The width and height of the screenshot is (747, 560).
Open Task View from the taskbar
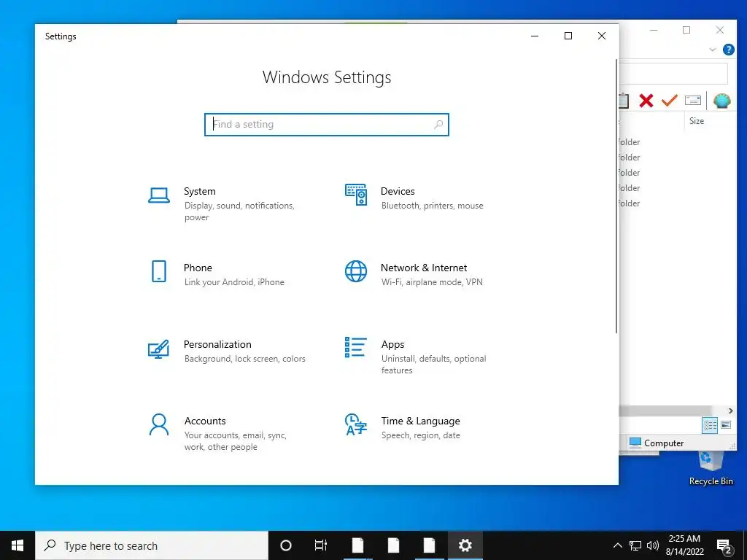tap(321, 545)
